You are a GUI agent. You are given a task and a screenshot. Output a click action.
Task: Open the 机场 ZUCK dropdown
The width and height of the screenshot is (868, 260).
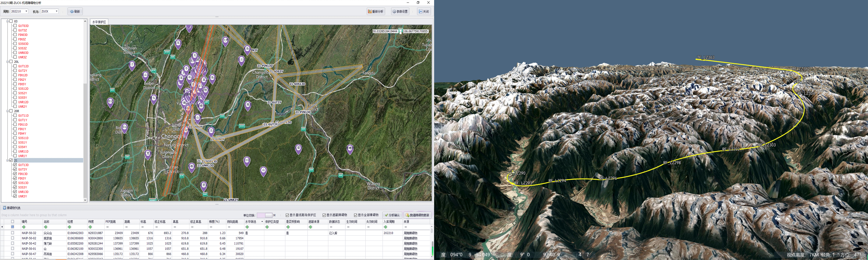(56, 11)
